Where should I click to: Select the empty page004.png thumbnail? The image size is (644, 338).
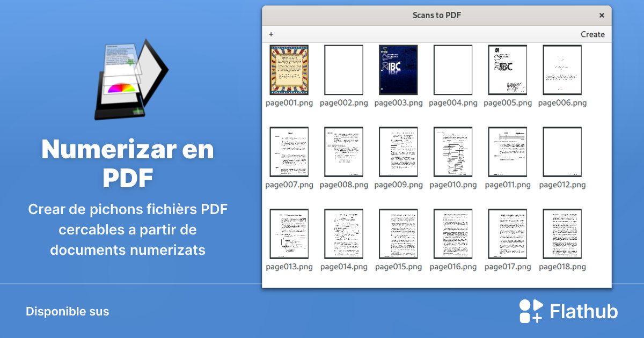click(453, 70)
